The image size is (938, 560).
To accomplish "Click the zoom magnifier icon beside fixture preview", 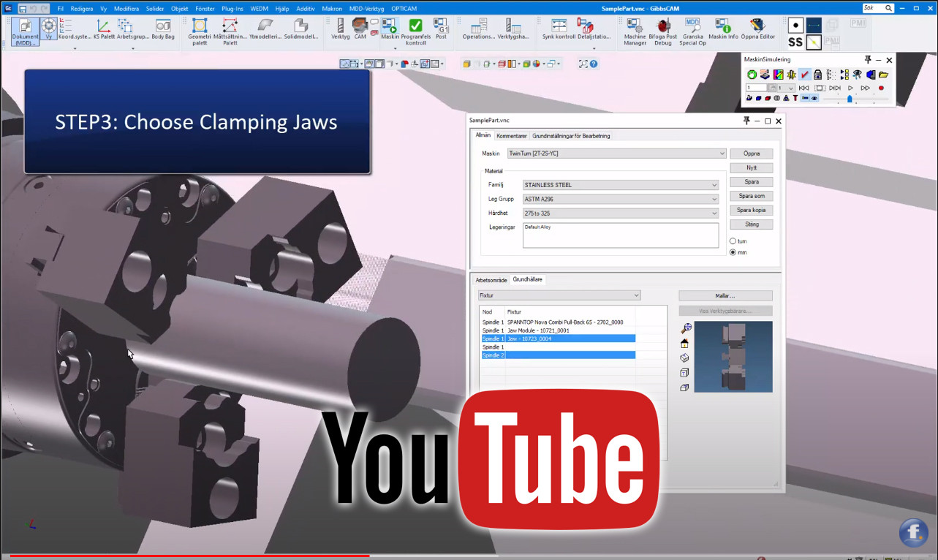I will click(x=685, y=328).
